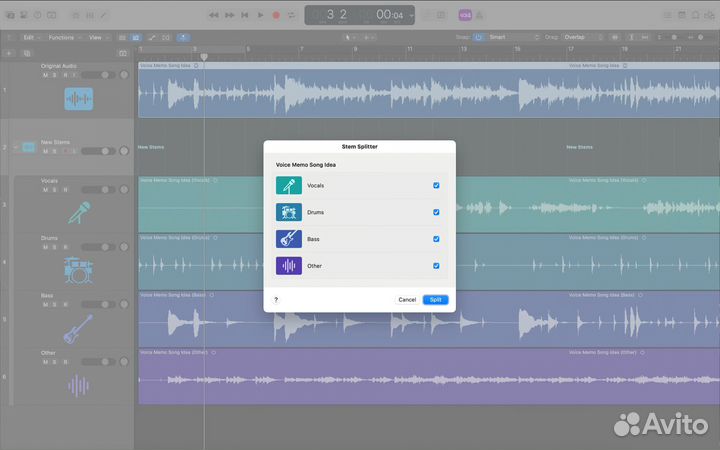This screenshot has width=720, height=450.
Task: Go to beginning with transport button
Action: click(x=245, y=15)
